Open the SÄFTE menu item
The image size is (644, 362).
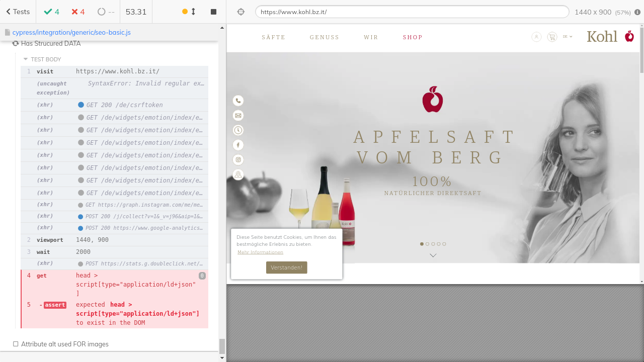pyautogui.click(x=273, y=37)
